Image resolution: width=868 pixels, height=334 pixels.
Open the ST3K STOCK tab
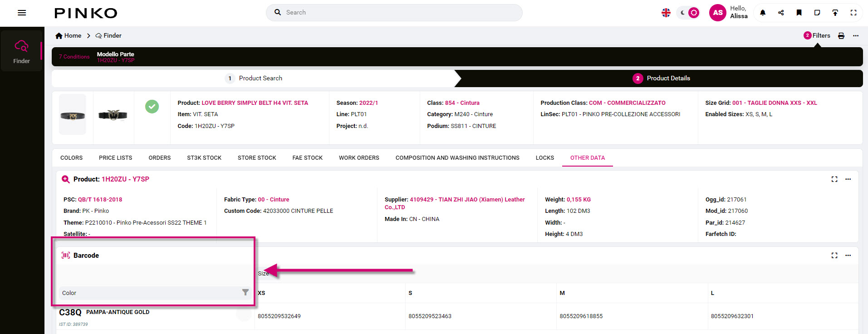(204, 158)
